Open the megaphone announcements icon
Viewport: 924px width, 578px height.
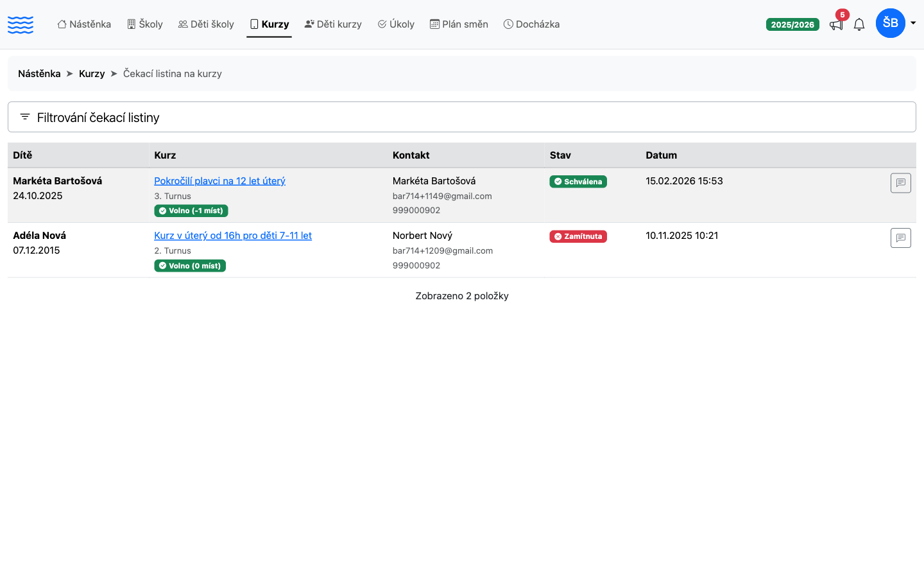835,25
